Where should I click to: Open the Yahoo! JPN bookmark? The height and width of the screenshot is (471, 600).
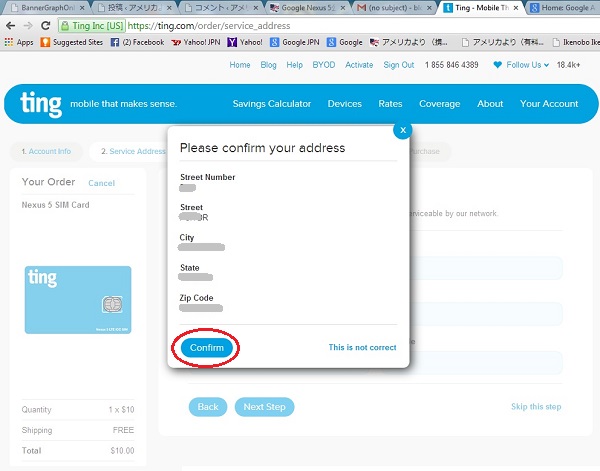pyautogui.click(x=196, y=42)
